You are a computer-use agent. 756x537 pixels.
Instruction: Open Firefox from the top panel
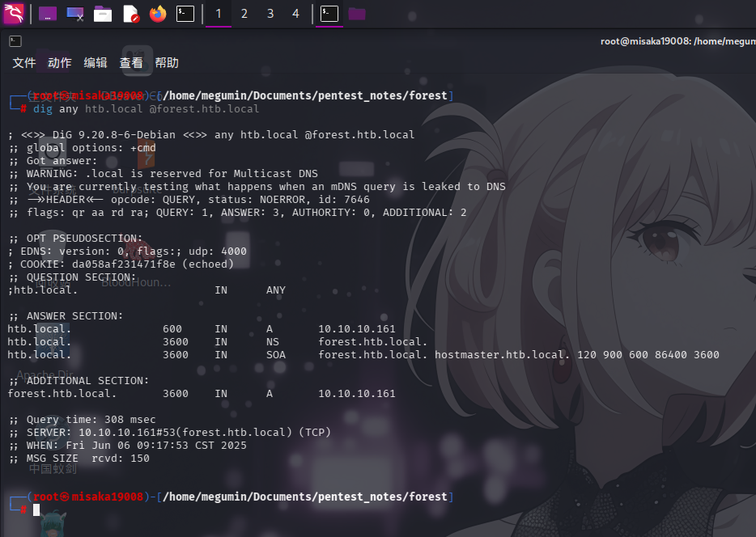pyautogui.click(x=158, y=14)
